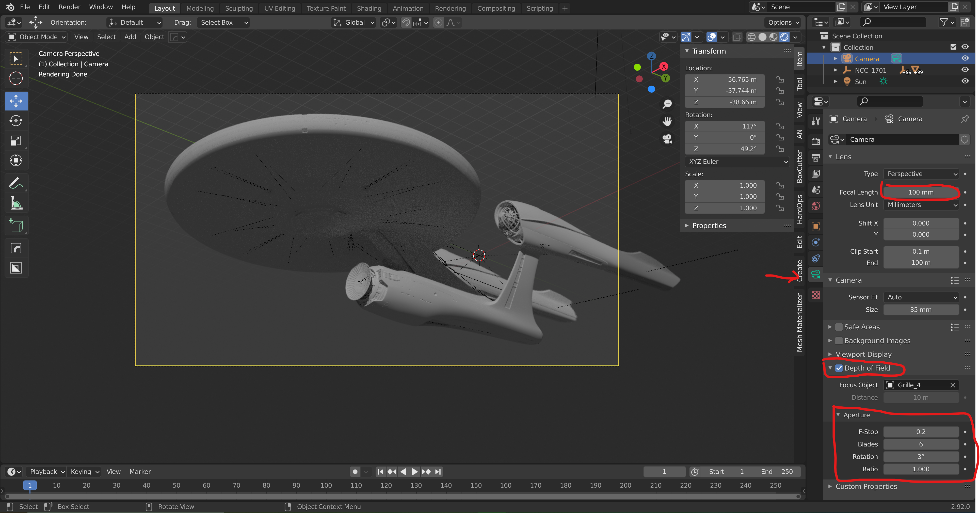The image size is (980, 513).
Task: Hide Sun with its eye icon
Action: point(965,81)
